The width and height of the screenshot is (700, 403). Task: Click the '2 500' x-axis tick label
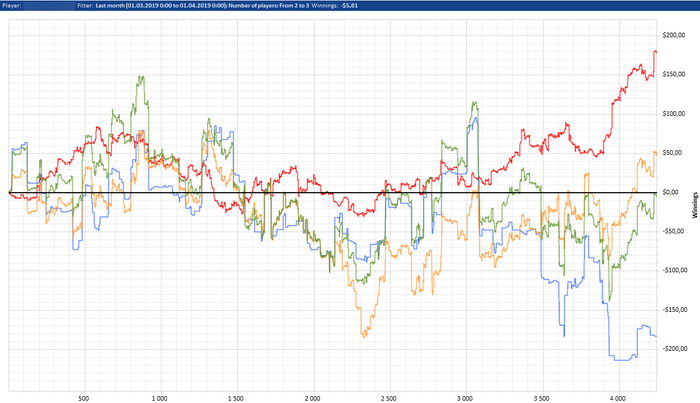389,399
